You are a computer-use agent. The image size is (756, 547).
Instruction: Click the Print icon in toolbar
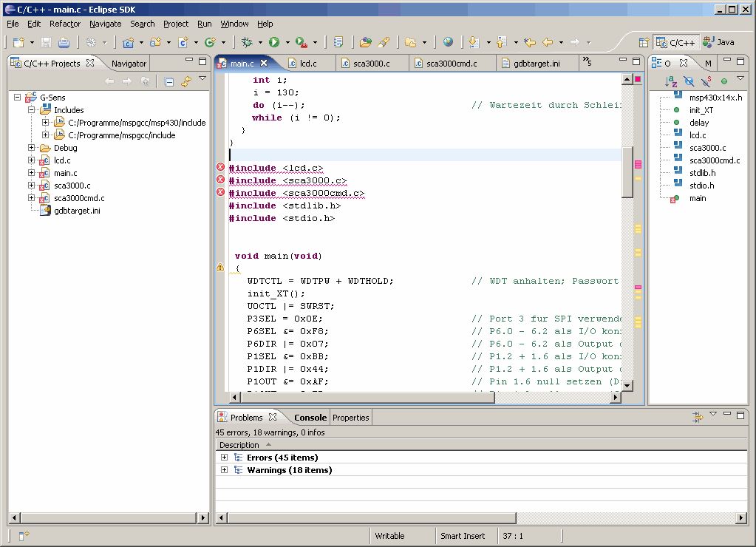pyautogui.click(x=64, y=43)
